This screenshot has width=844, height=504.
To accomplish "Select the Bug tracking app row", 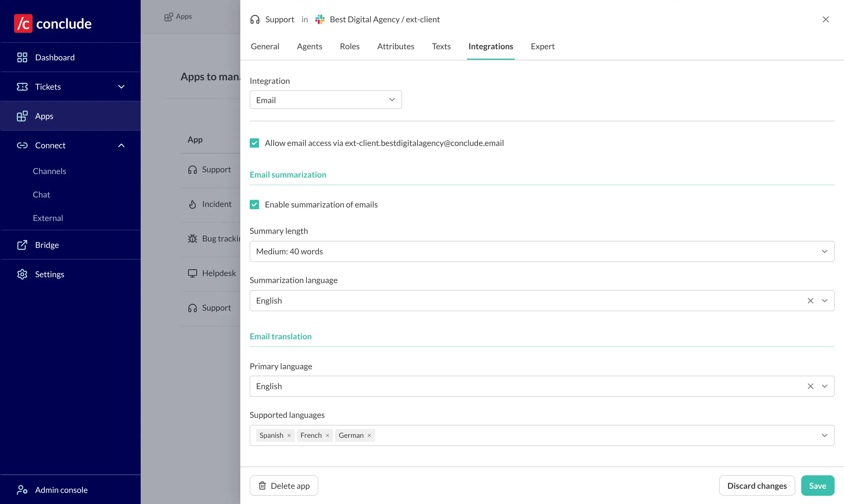I will point(211,239).
